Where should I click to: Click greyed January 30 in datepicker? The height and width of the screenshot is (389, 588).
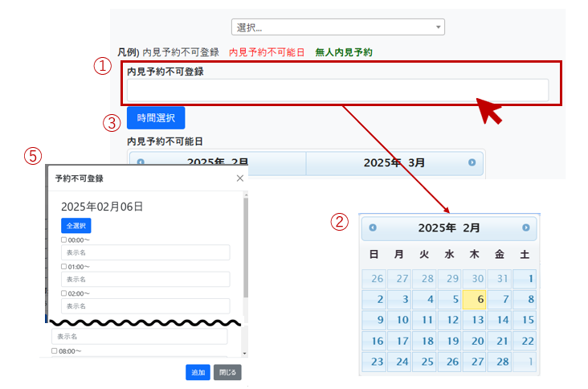pyautogui.click(x=475, y=279)
